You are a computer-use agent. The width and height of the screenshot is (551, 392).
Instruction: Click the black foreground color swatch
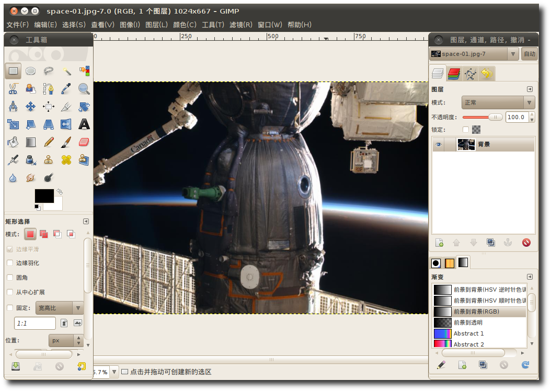coord(43,195)
